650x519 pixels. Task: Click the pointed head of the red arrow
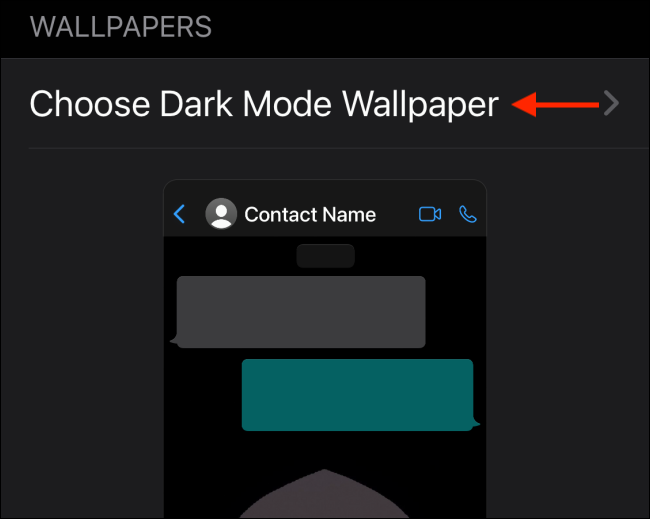pos(524,104)
